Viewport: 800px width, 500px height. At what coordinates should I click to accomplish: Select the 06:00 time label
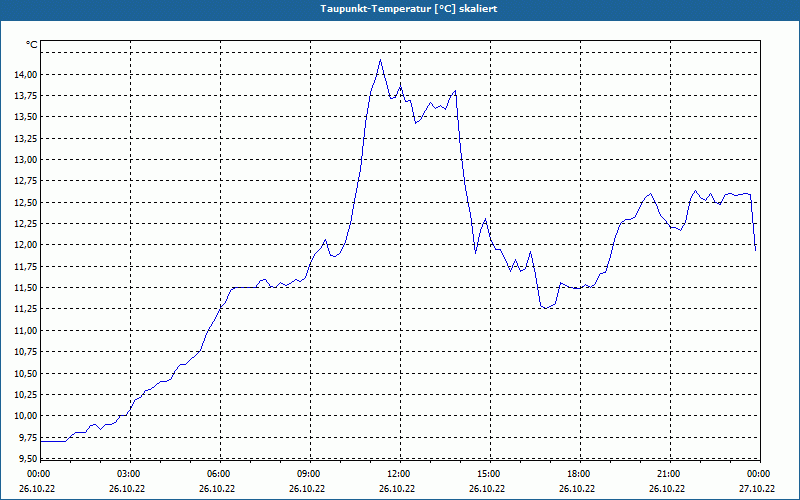click(220, 474)
